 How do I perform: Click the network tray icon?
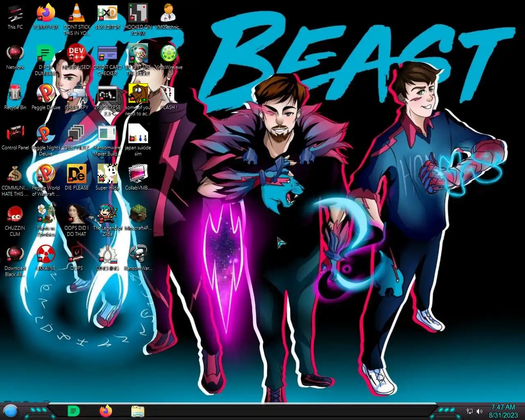470,411
